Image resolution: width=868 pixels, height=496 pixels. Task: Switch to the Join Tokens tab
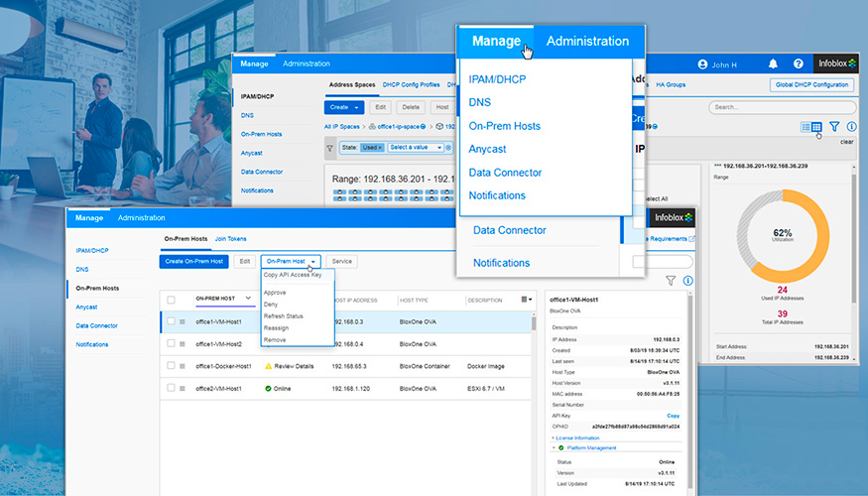coord(230,239)
